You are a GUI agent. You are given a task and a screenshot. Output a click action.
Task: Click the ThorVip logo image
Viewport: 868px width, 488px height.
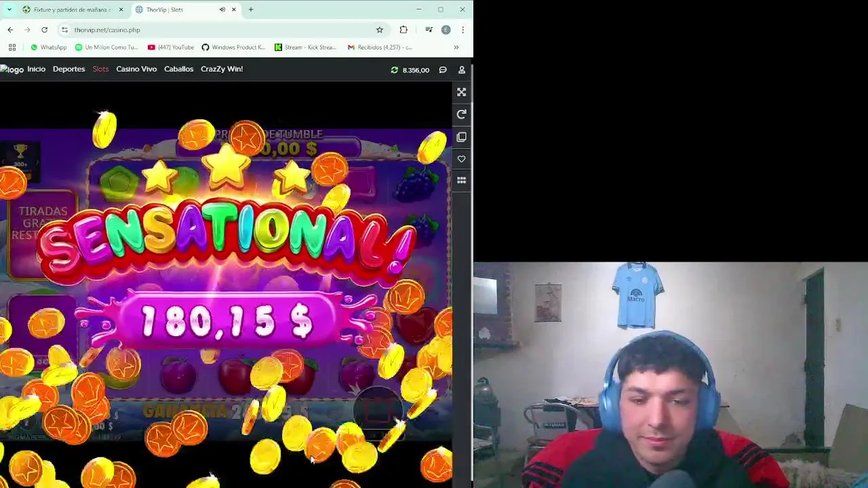click(x=12, y=69)
